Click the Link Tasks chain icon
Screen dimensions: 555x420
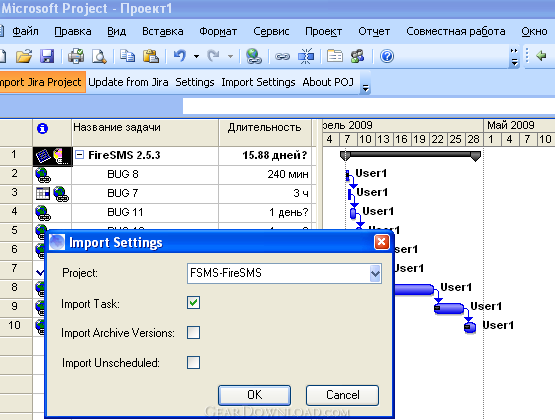(282, 57)
